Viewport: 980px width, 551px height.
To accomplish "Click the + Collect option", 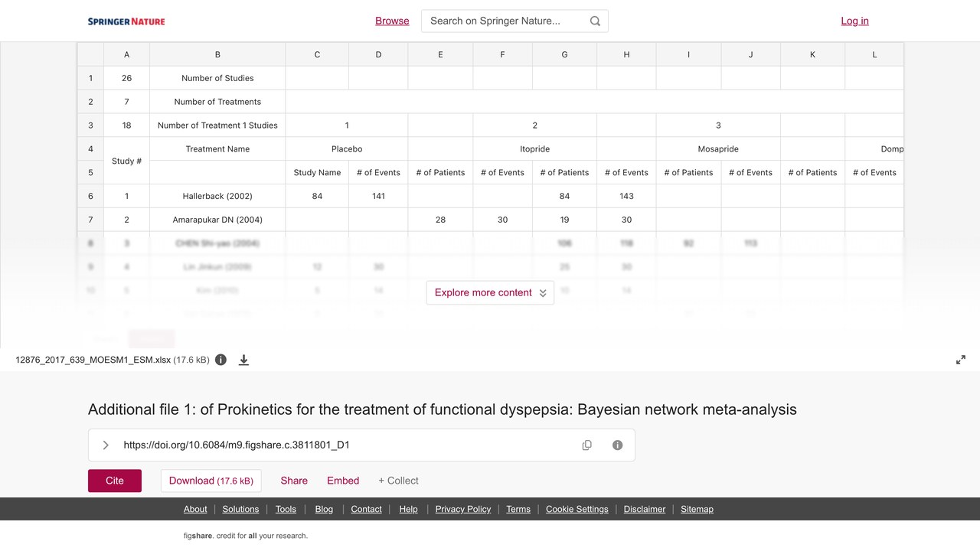I will [x=398, y=481].
